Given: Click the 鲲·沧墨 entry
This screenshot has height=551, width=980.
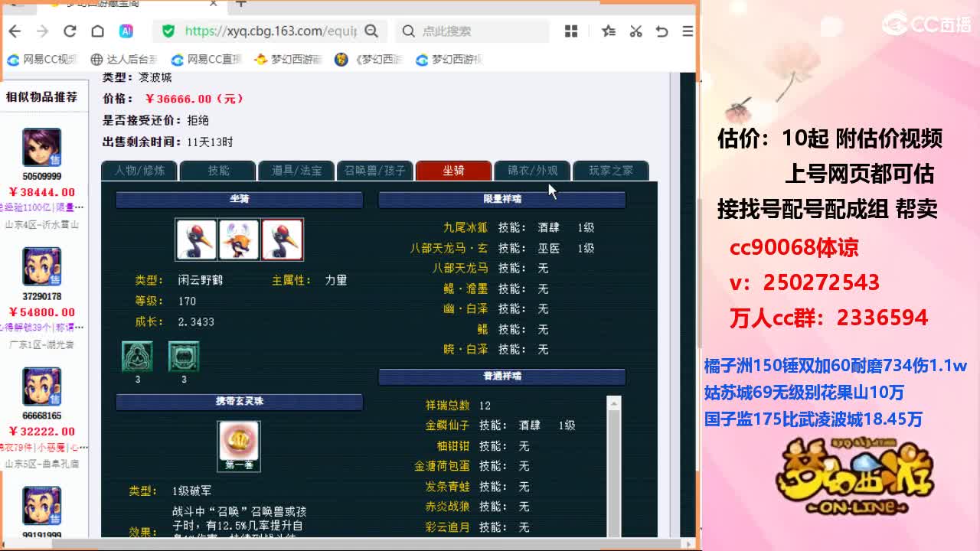Looking at the screenshot, I should (465, 289).
